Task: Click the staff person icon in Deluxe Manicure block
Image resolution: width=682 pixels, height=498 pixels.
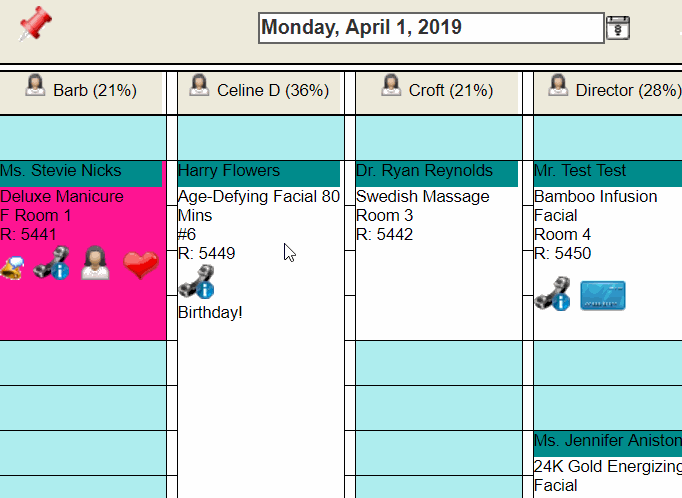Action: click(95, 263)
